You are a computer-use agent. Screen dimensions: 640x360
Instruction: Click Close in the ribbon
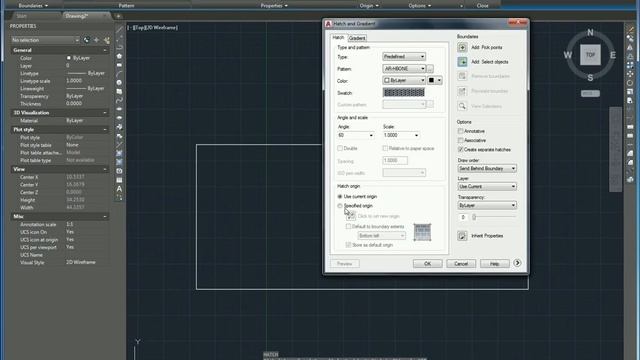(482, 6)
